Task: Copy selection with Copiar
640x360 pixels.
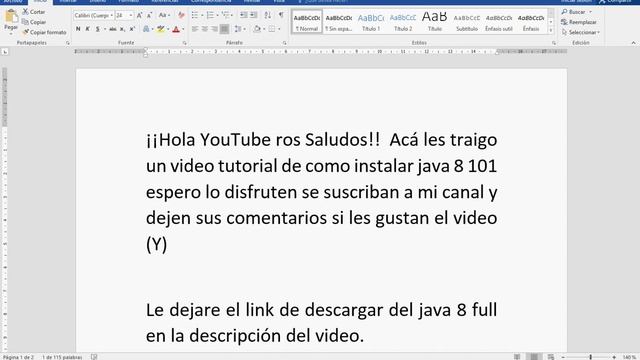Action: tap(33, 22)
